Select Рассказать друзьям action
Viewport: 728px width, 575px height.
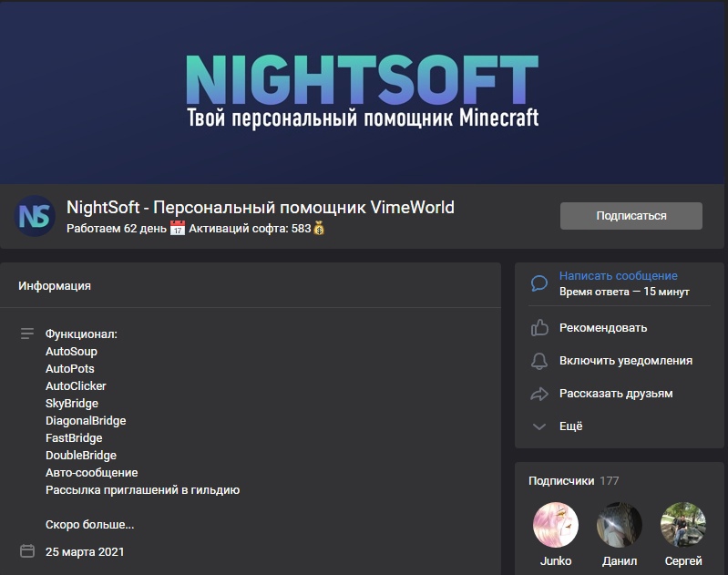[616, 394]
